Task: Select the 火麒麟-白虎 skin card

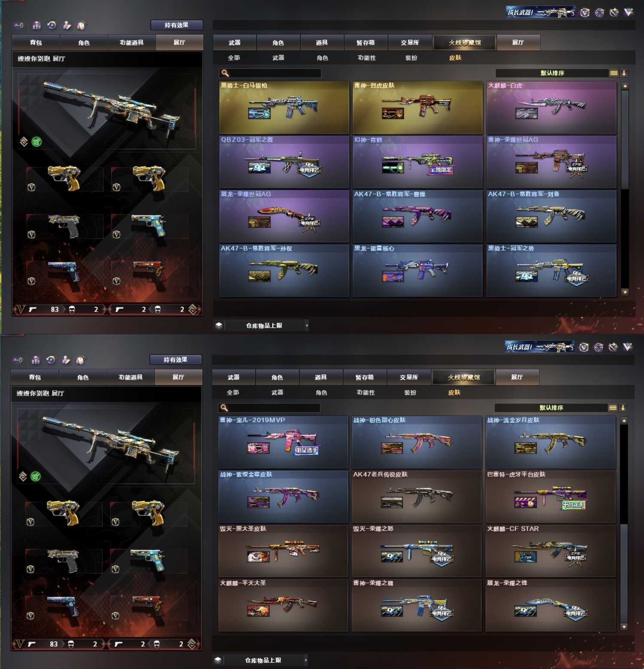Action: pos(552,108)
